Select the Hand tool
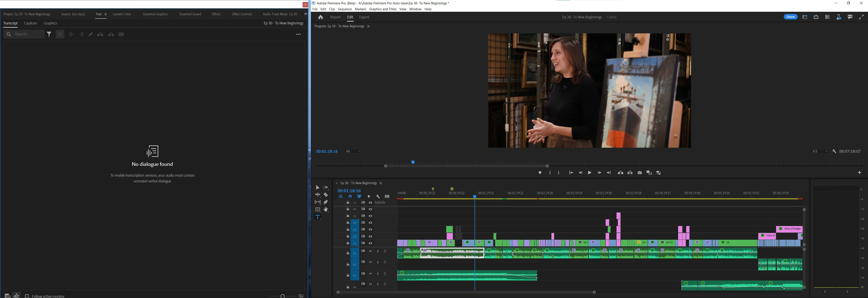Viewport: 868px width, 298px height. pos(325,210)
